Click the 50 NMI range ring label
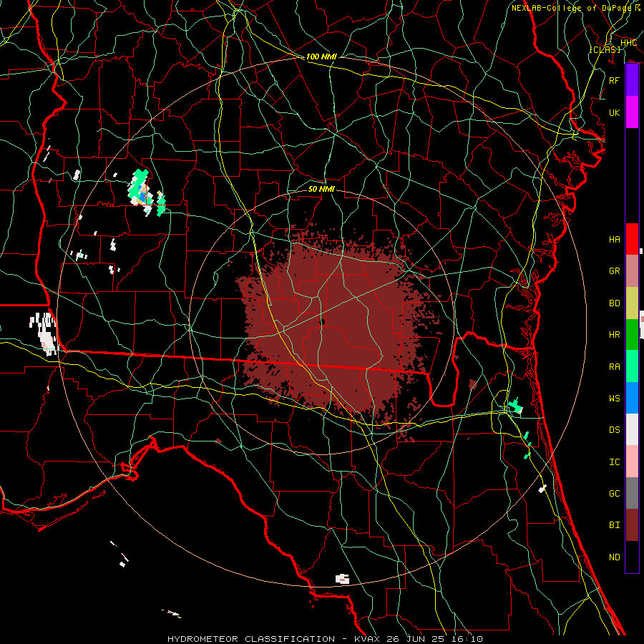The image size is (644, 644). pyautogui.click(x=321, y=189)
